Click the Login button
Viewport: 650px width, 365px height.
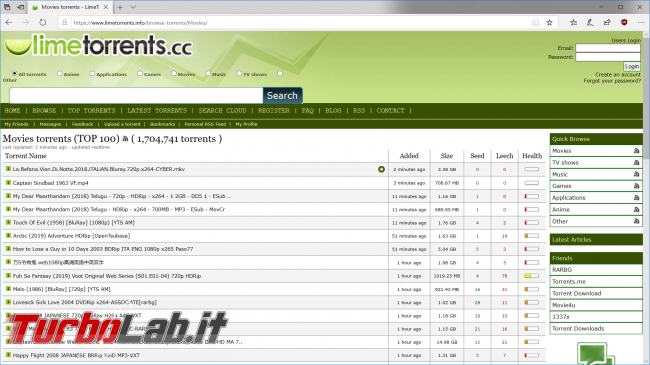632,66
